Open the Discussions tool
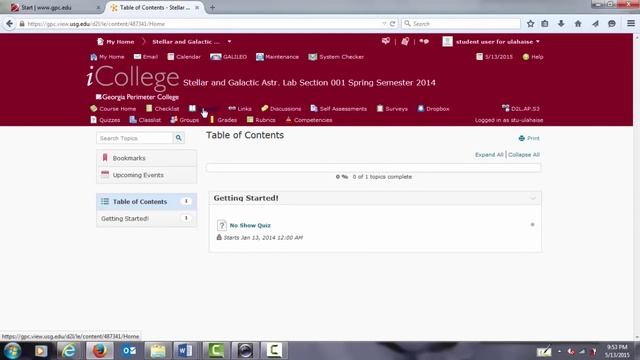The width and height of the screenshot is (640, 360). point(281,109)
